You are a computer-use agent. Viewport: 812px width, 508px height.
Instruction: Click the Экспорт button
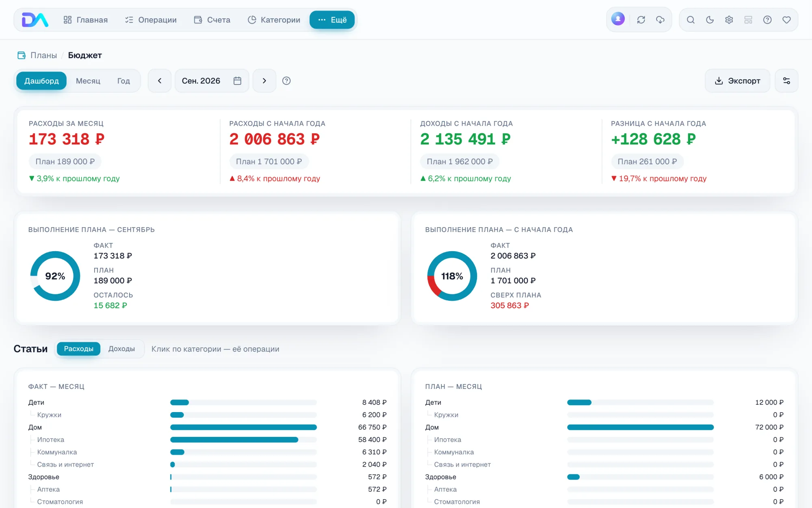coord(737,81)
